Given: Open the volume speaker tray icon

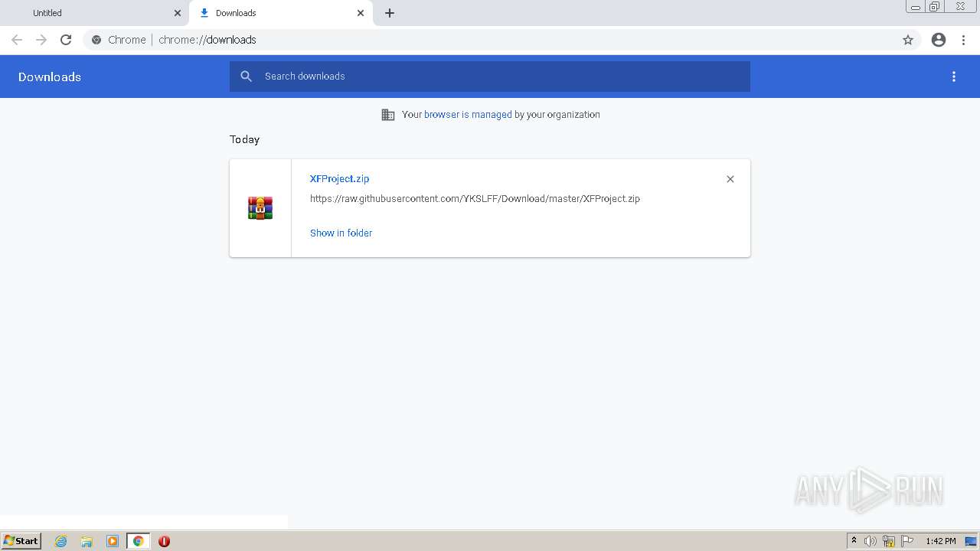Looking at the screenshot, I should point(871,541).
